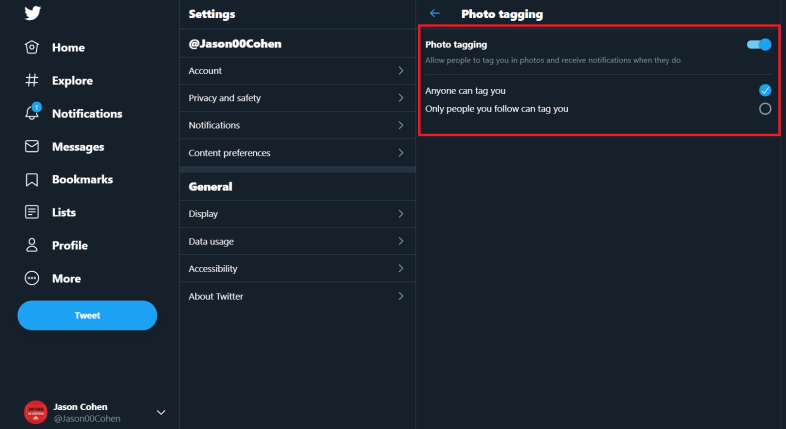Click the blue Tweet button
The width and height of the screenshot is (786, 429).
coord(87,315)
